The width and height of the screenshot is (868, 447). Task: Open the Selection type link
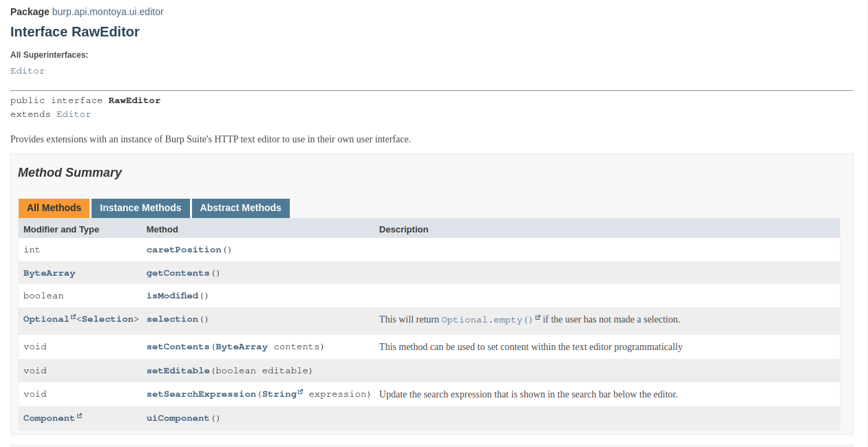tap(107, 319)
